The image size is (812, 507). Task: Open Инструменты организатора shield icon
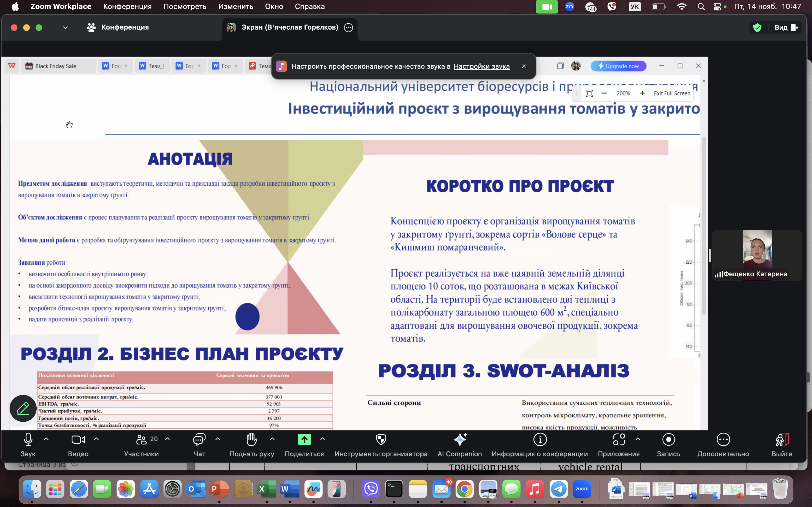click(381, 440)
